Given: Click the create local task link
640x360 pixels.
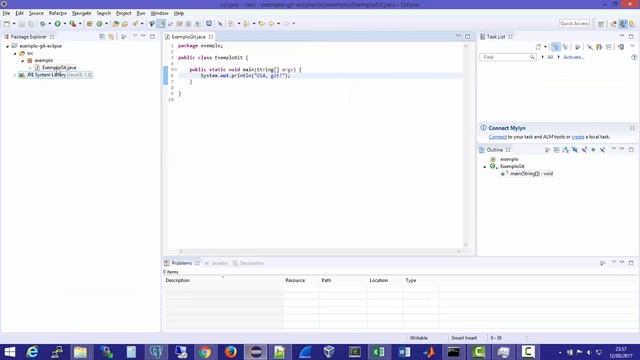Looking at the screenshot, I should click(x=578, y=137).
